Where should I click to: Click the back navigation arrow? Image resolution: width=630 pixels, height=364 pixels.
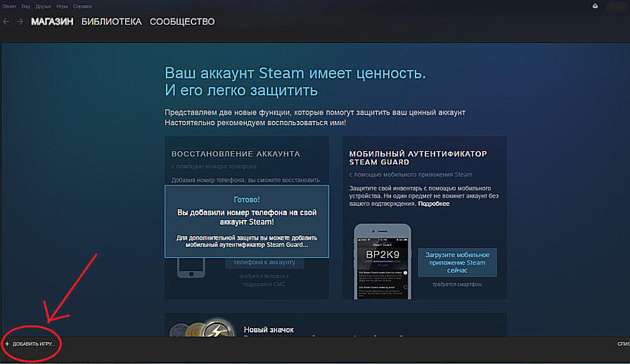[6, 22]
